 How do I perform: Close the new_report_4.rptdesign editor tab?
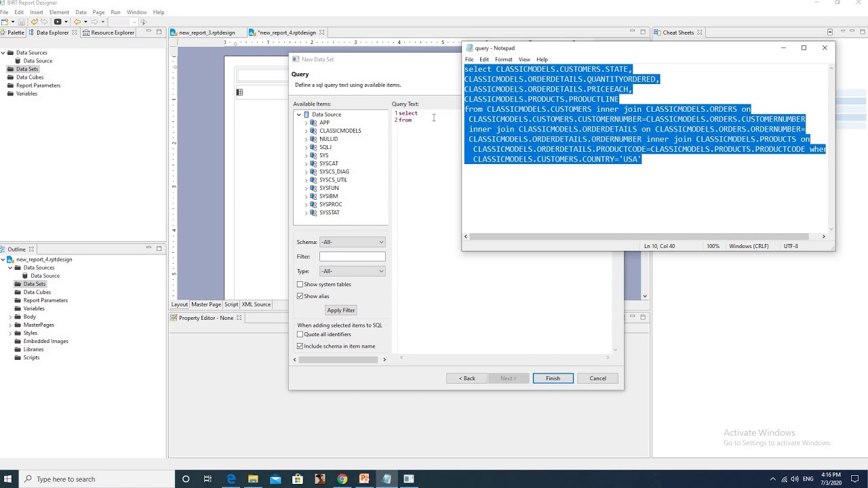click(x=321, y=33)
